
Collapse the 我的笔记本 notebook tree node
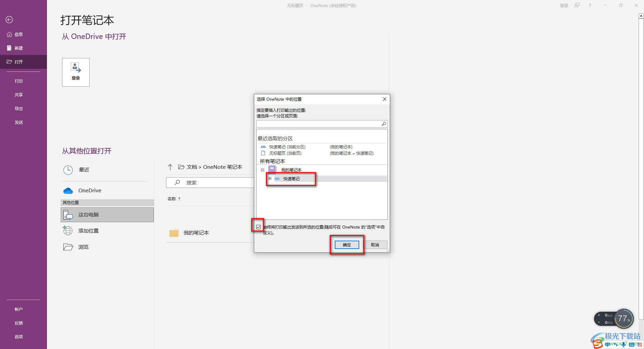click(x=263, y=170)
